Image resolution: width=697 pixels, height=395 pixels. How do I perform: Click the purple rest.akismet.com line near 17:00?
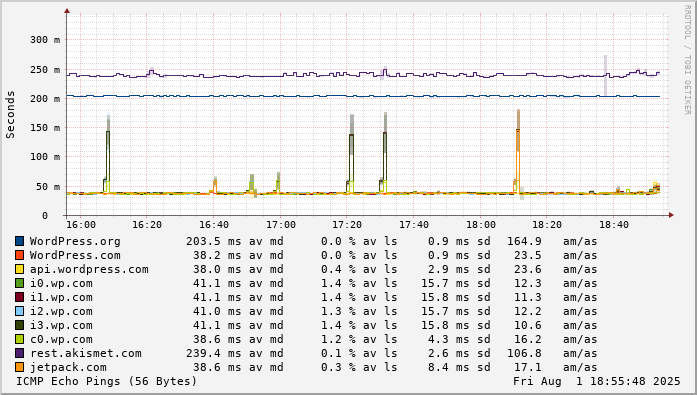[x=280, y=76]
